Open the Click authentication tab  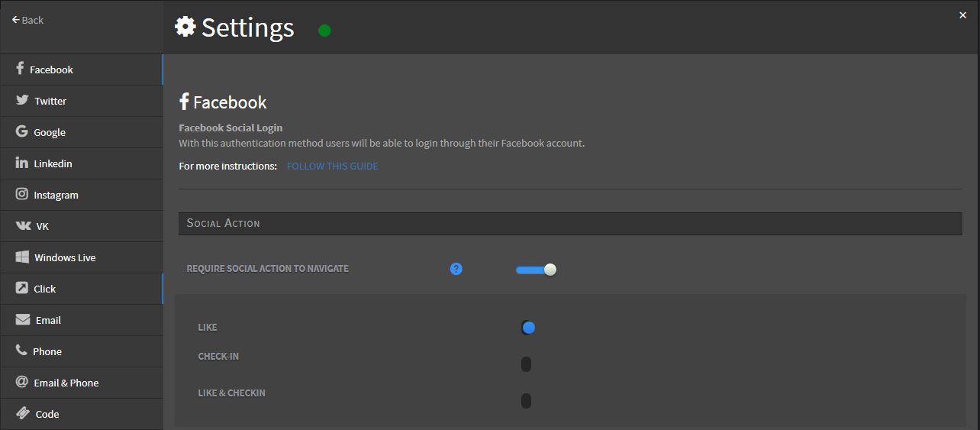click(x=82, y=288)
